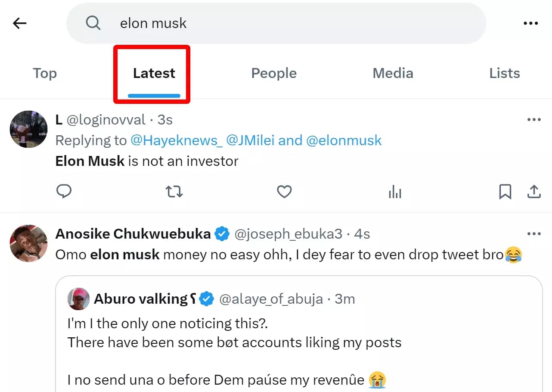Screen dimensions: 552x392
Task: Bookmark the 'Elon Musk is not an investor' tweet
Action: tap(506, 191)
